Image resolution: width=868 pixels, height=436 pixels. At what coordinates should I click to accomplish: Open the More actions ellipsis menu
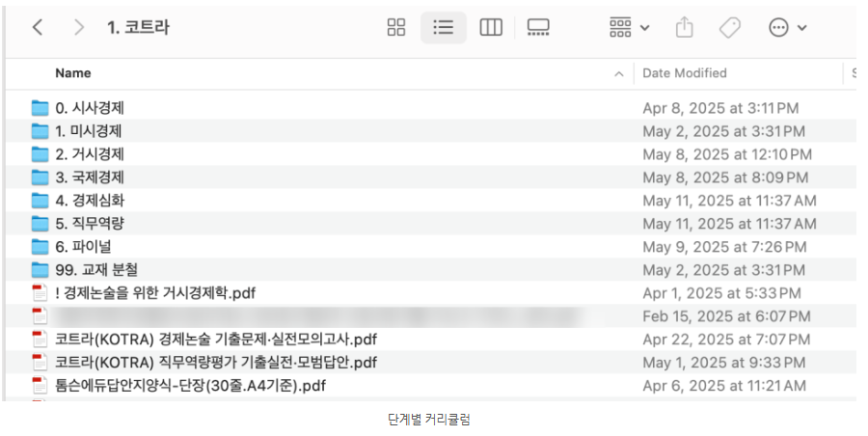pyautogui.click(x=787, y=28)
